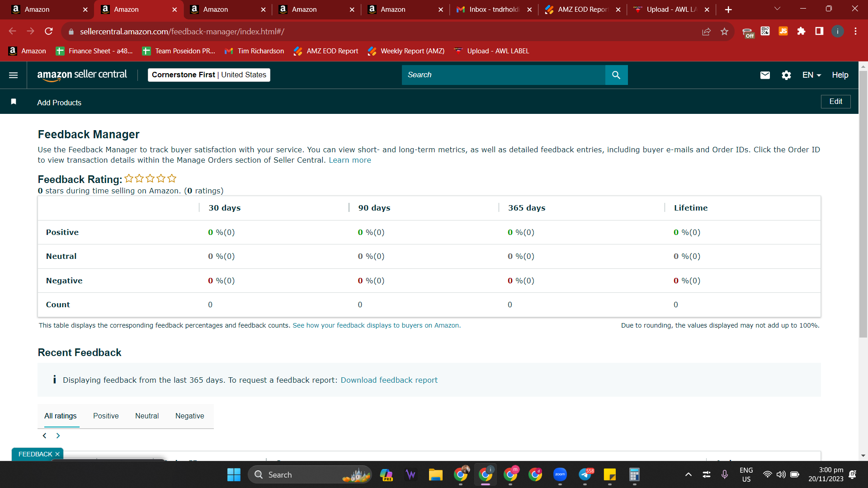Open Chrome three-dot menu
The height and width of the screenshot is (488, 868).
point(855,31)
